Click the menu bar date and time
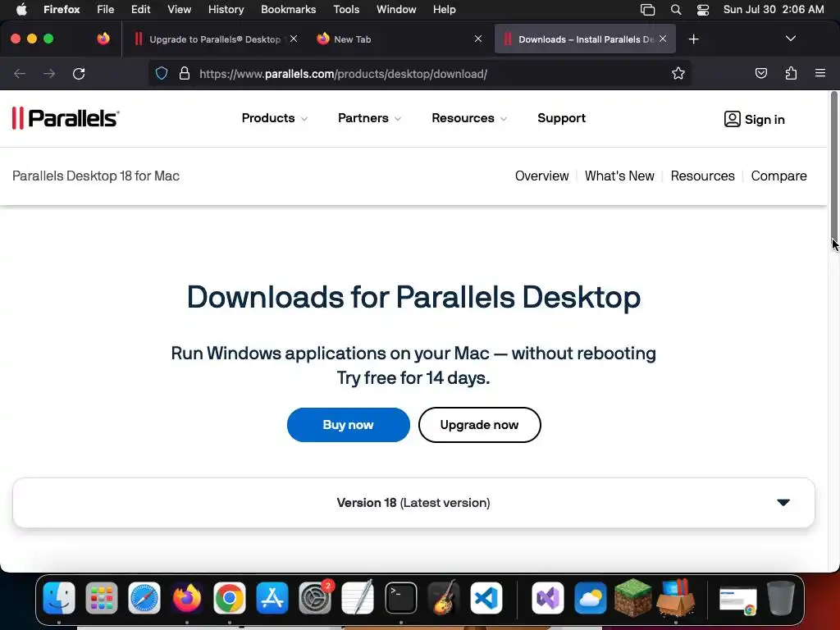Viewport: 840px width, 630px height. pyautogui.click(x=774, y=10)
